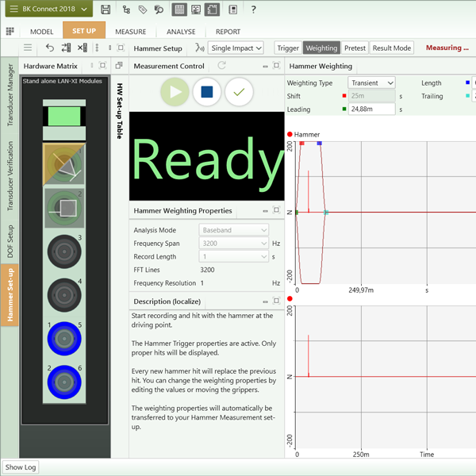The height and width of the screenshot is (476, 476).
Task: Click the undo arrow in the toolbar
Action: (50, 48)
